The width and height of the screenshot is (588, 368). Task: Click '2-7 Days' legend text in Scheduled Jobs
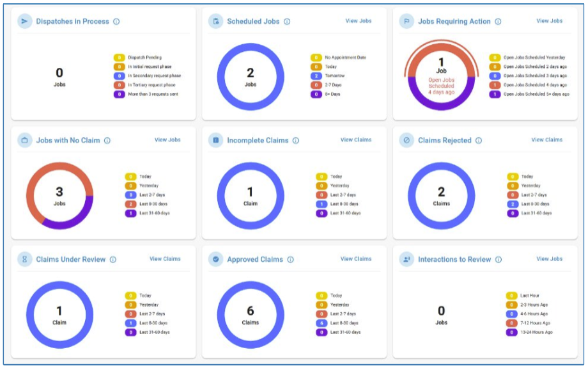point(333,85)
